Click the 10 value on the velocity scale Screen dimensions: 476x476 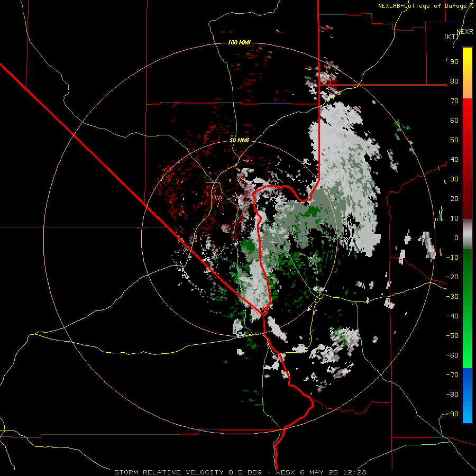[454, 218]
